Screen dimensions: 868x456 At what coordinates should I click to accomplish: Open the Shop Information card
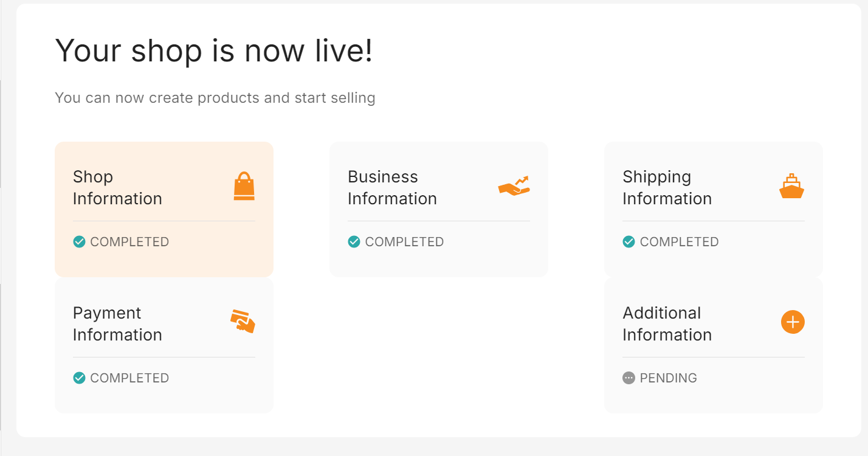click(164, 210)
